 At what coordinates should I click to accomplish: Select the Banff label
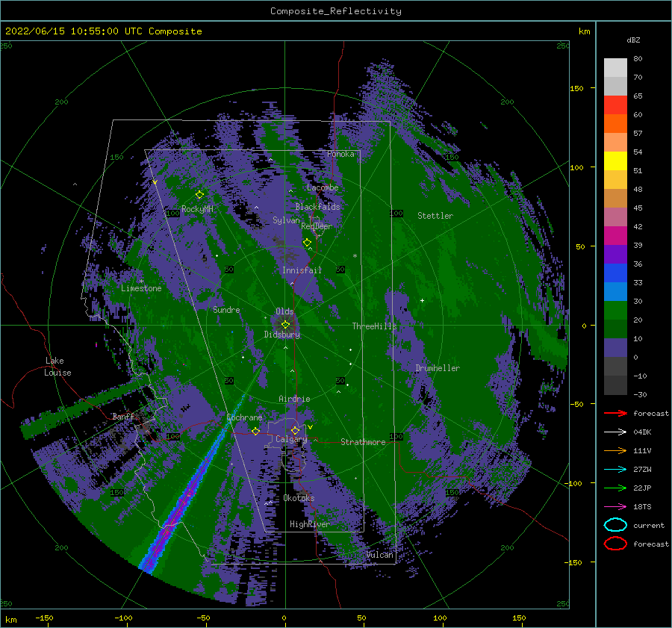pyautogui.click(x=123, y=416)
